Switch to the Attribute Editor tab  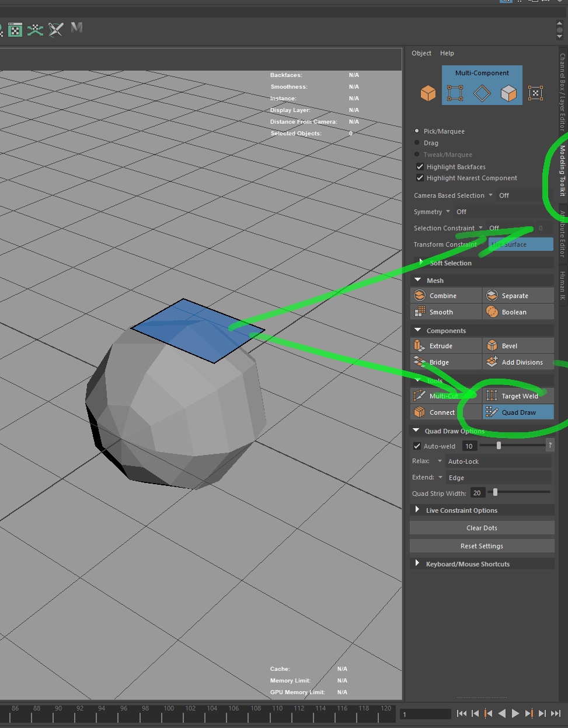tap(563, 233)
